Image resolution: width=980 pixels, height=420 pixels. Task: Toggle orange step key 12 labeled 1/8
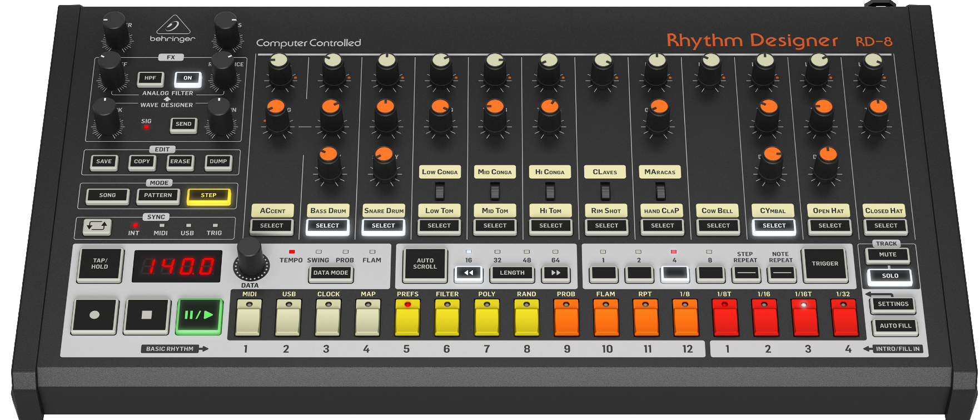click(x=685, y=318)
